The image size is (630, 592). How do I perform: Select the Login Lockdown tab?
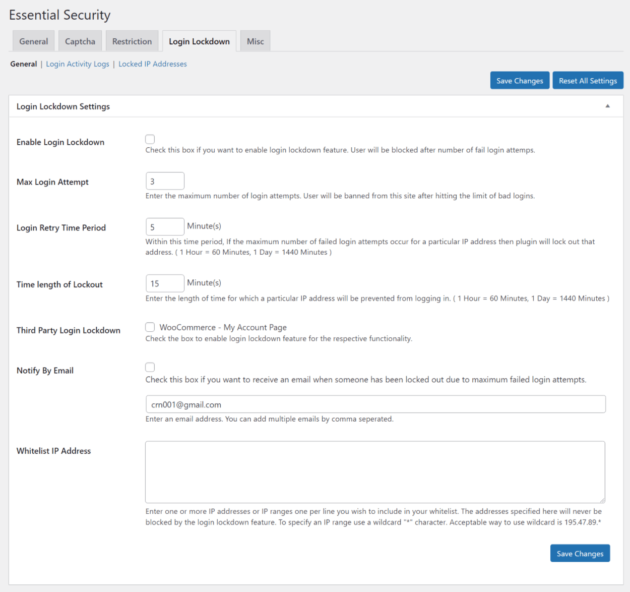coord(199,41)
